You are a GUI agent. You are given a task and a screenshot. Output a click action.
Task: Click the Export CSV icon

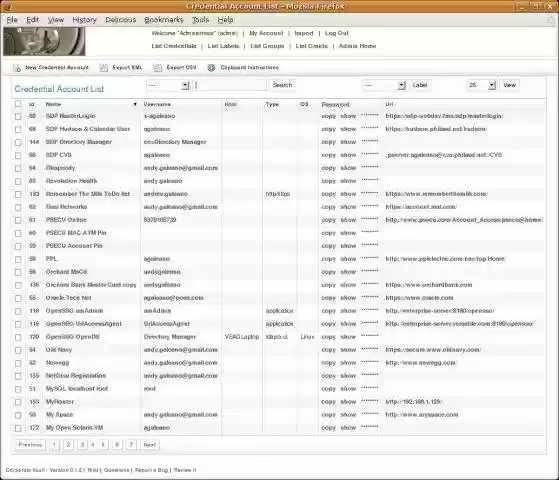click(157, 68)
